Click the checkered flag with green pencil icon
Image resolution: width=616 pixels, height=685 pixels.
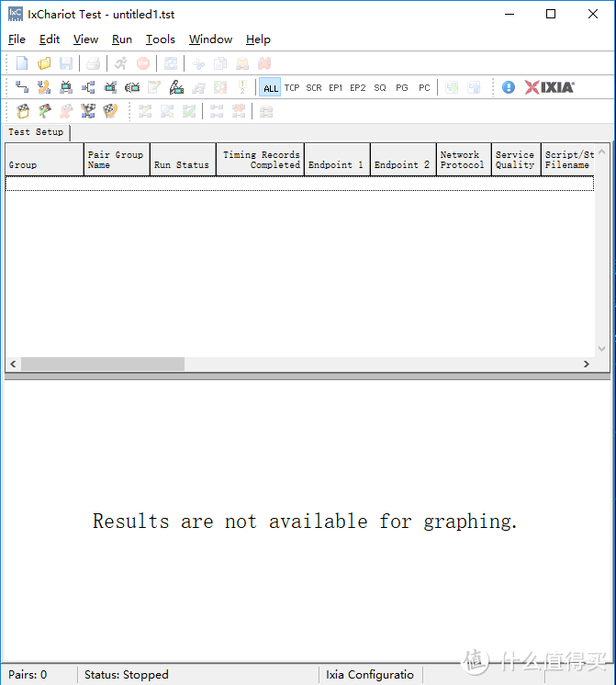pos(45,111)
